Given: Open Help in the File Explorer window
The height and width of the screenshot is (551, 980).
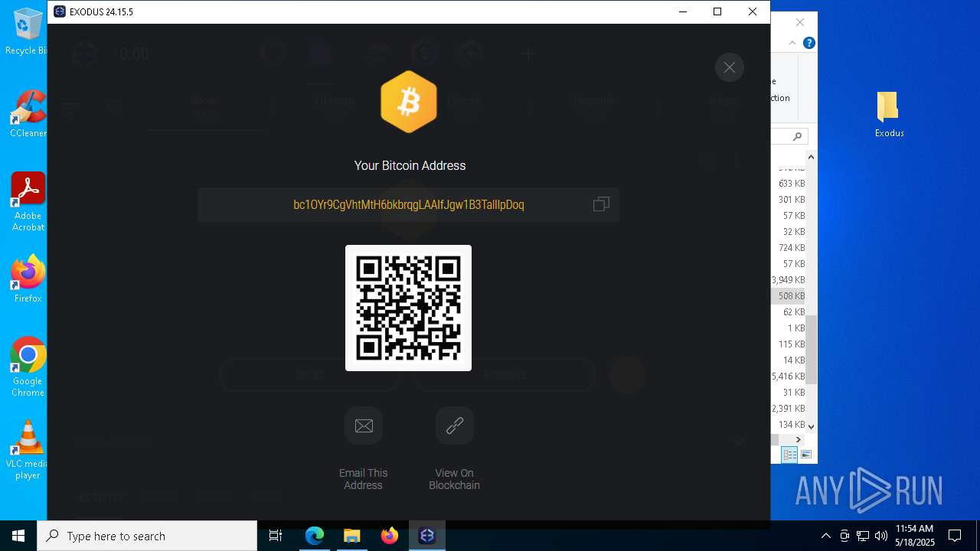Looking at the screenshot, I should pyautogui.click(x=808, y=43).
